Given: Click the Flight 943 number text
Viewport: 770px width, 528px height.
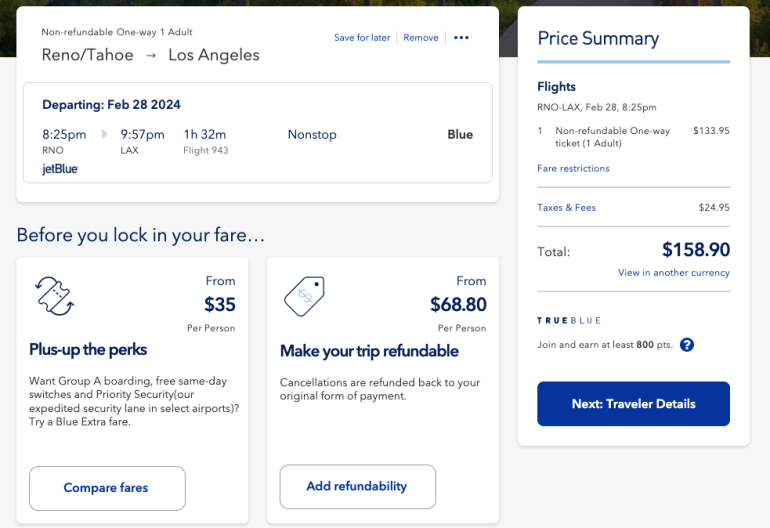Looking at the screenshot, I should pos(208,151).
